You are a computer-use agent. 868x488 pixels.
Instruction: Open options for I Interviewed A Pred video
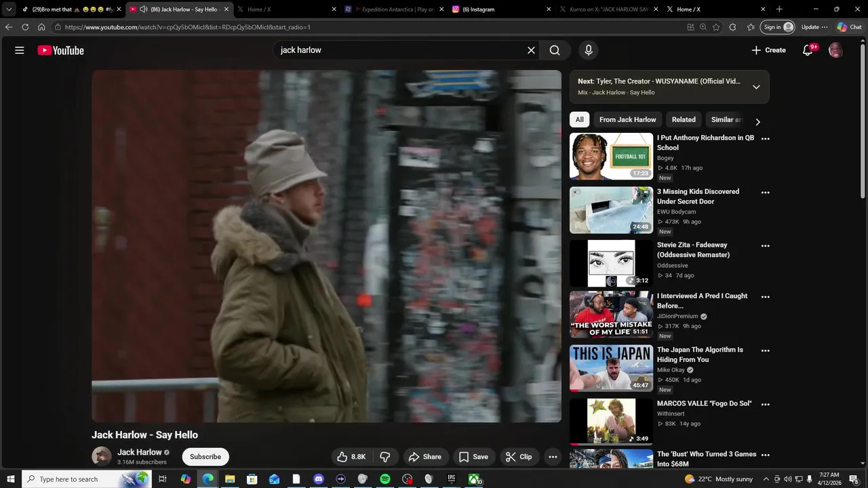pyautogui.click(x=766, y=297)
